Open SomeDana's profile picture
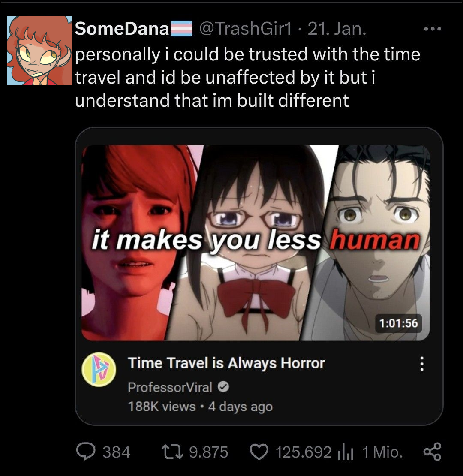The image size is (463, 476). (x=39, y=50)
